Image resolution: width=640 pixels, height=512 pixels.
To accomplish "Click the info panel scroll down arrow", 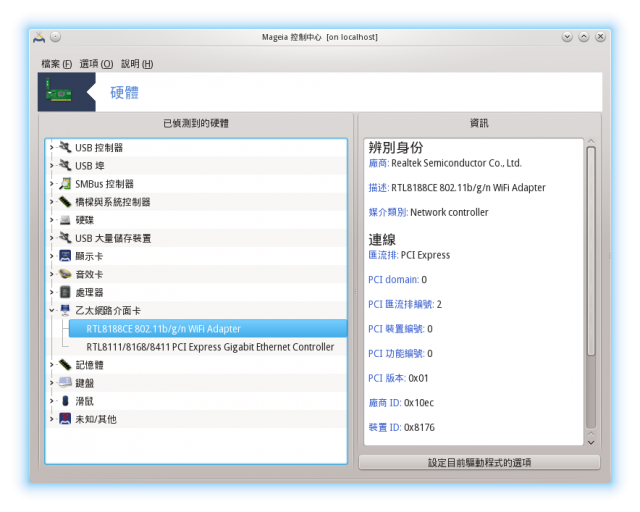I will [x=591, y=443].
